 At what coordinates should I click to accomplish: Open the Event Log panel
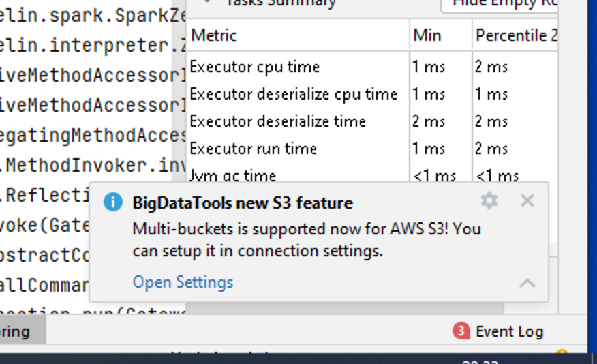(x=508, y=332)
